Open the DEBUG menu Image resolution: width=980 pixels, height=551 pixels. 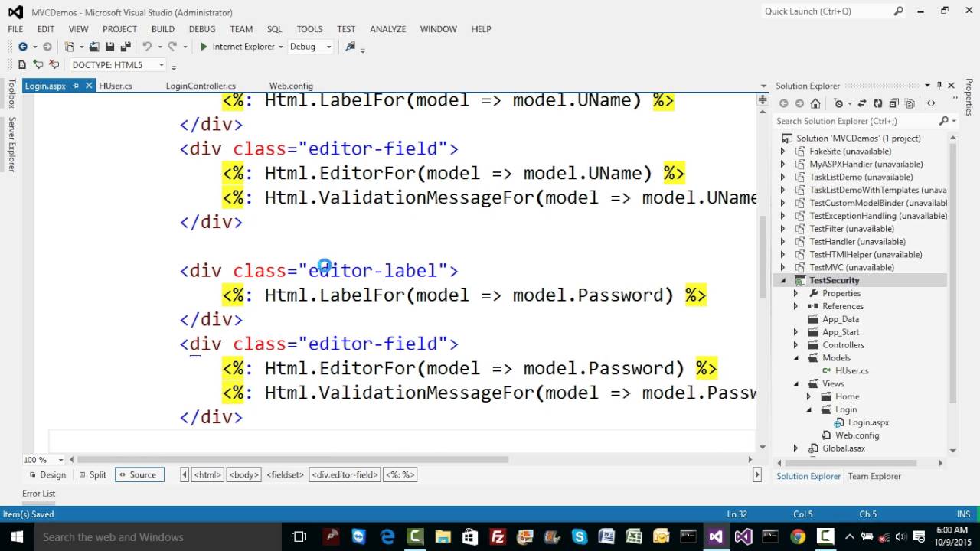(202, 29)
